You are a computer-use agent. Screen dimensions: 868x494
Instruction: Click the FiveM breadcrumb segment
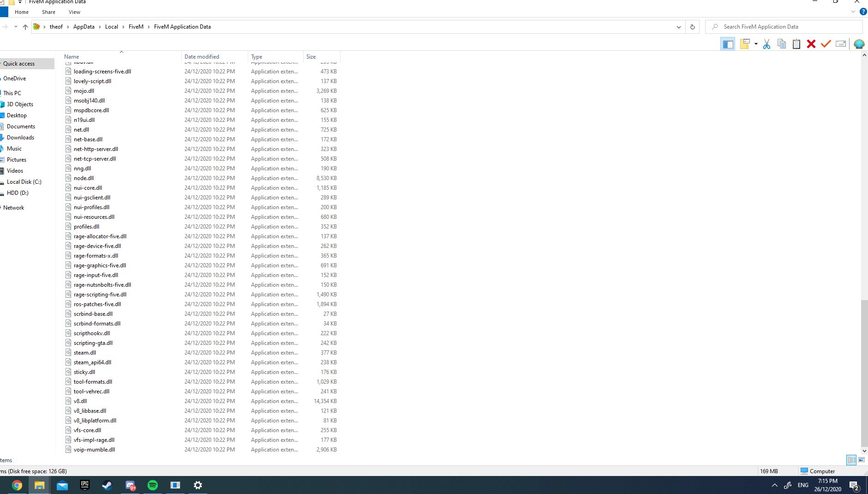pyautogui.click(x=136, y=27)
